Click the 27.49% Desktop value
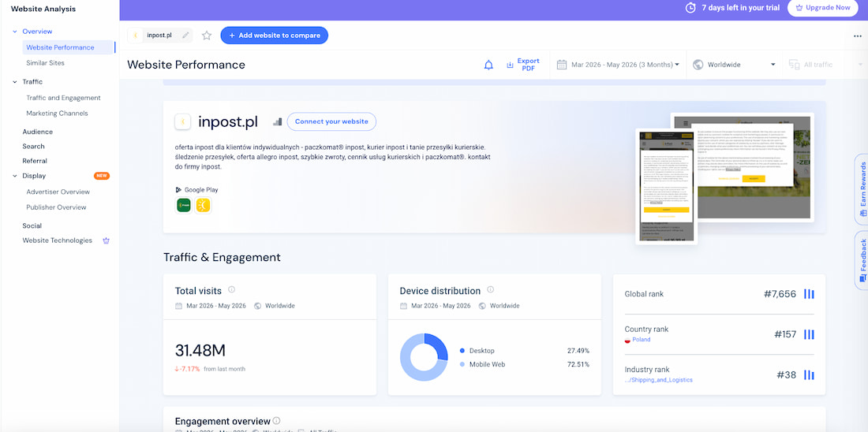 [578, 351]
